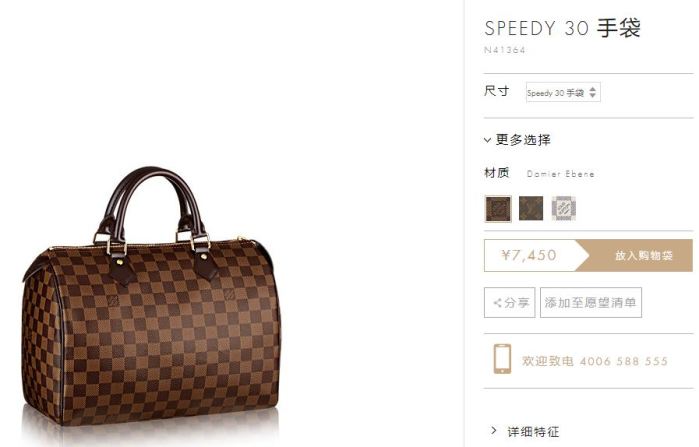
Task: Click the 放入购物袋 add to bag button
Action: pyautogui.click(x=636, y=255)
